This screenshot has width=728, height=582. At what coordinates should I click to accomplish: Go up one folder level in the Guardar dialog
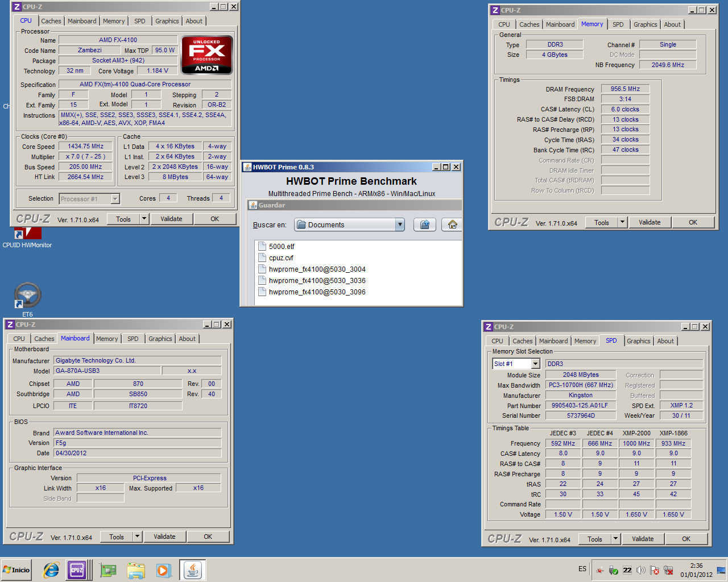tap(425, 225)
